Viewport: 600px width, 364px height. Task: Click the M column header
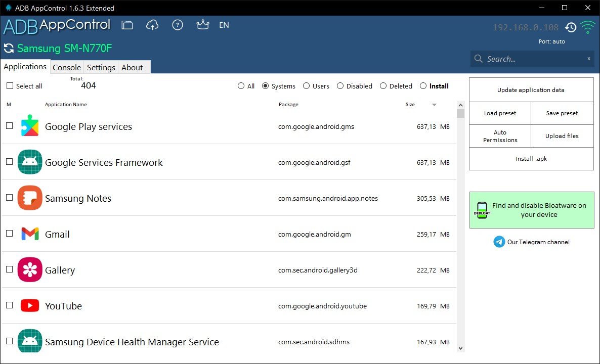tap(9, 104)
